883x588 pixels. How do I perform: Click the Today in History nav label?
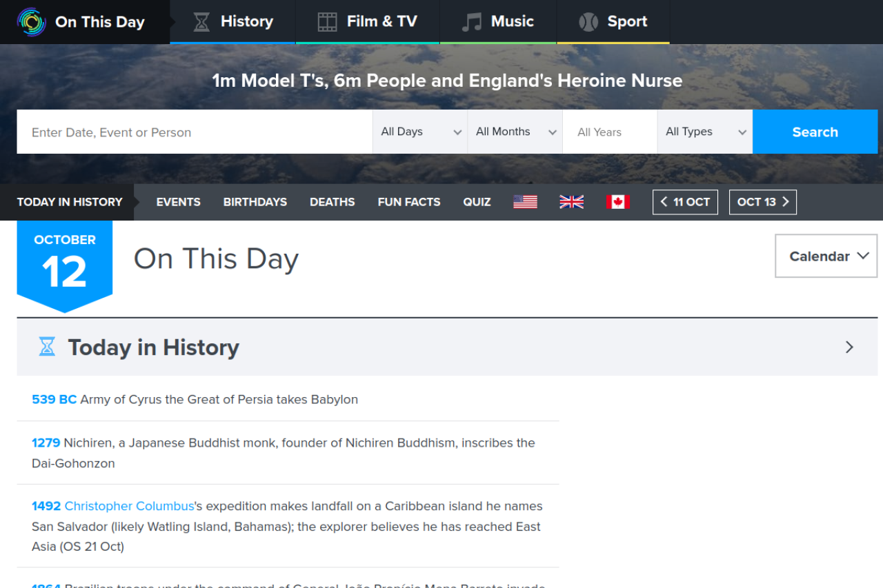tap(70, 202)
